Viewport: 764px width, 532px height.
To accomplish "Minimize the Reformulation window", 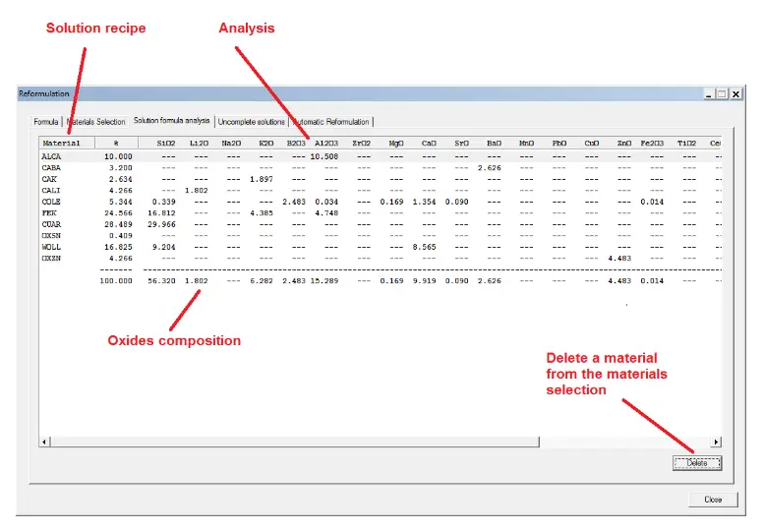I will pyautogui.click(x=707, y=94).
